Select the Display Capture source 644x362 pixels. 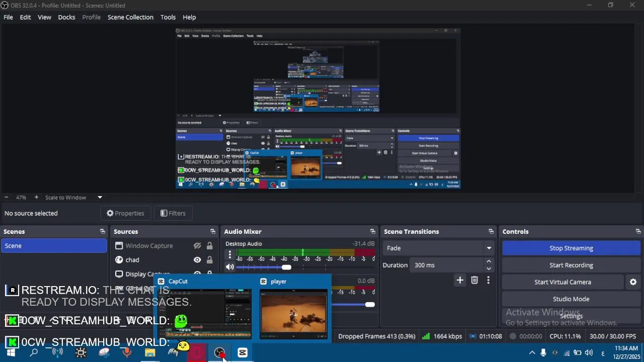pyautogui.click(x=147, y=274)
